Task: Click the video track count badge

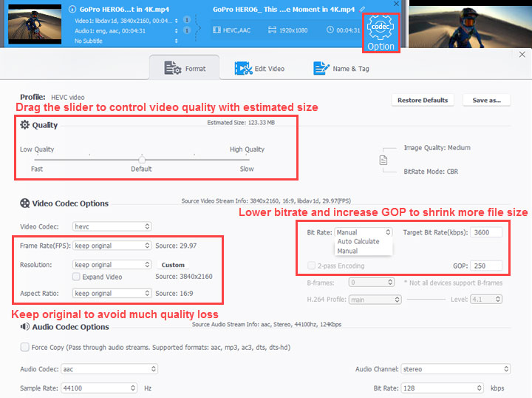Action: coord(187,20)
